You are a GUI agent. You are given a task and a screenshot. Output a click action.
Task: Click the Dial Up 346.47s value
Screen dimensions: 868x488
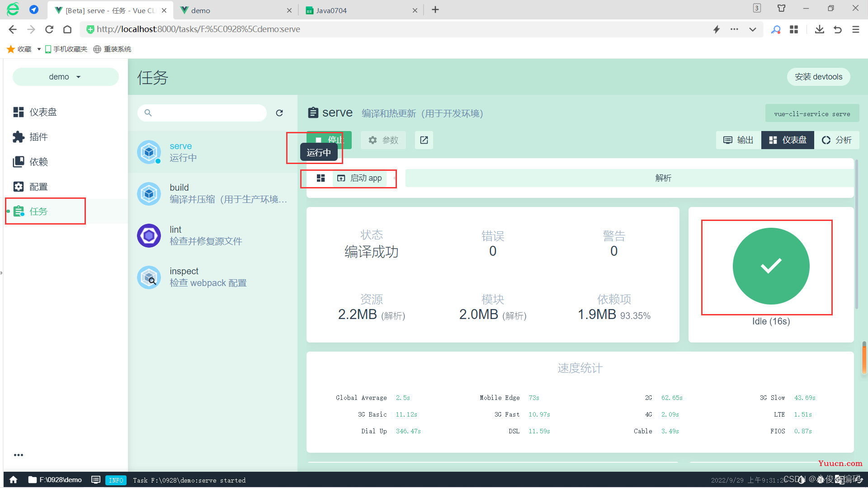408,431
